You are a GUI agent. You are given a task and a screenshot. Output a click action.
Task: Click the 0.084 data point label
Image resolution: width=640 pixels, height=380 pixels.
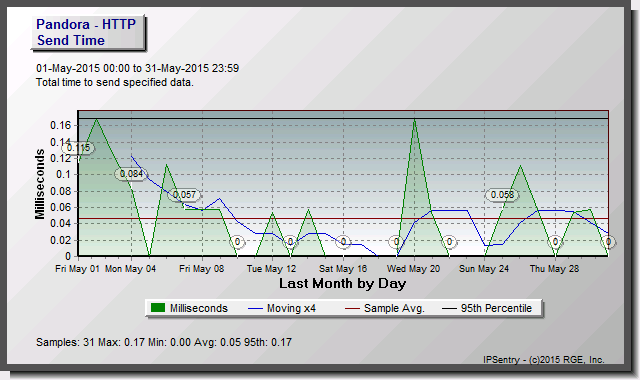(x=131, y=174)
